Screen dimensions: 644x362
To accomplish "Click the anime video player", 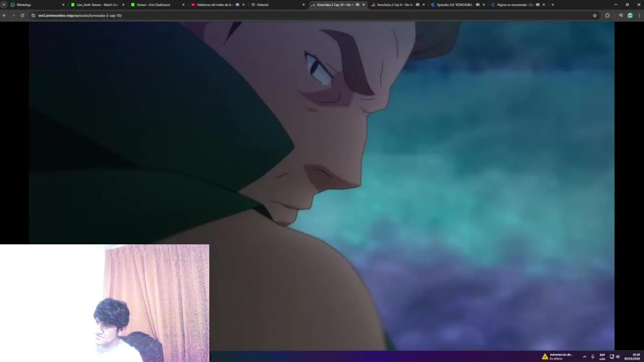I will point(321,186).
